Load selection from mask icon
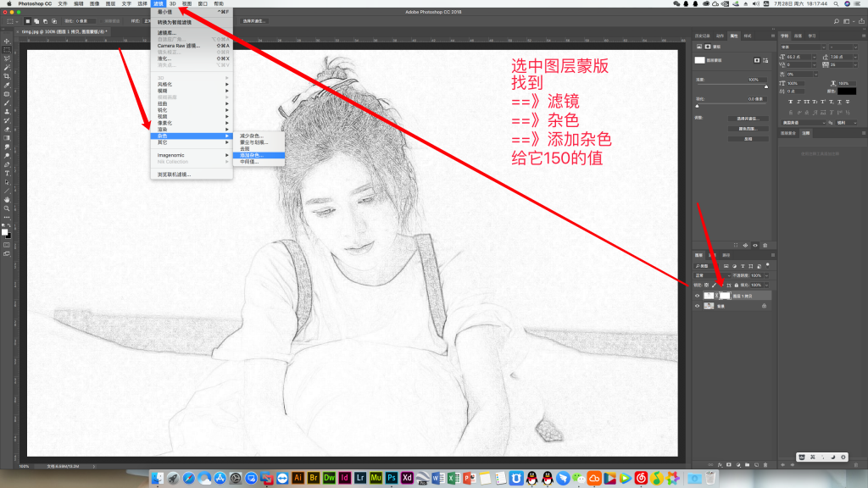Viewport: 868px width, 488px height. (x=736, y=245)
